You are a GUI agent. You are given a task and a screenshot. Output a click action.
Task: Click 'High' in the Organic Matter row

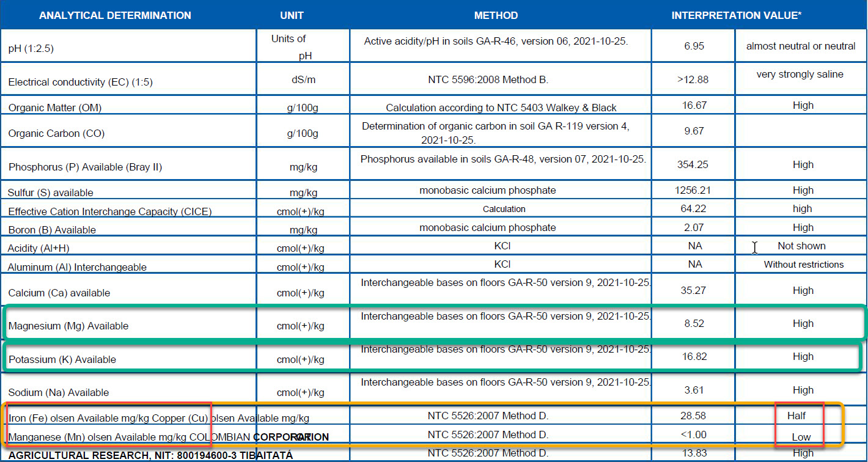pyautogui.click(x=803, y=105)
